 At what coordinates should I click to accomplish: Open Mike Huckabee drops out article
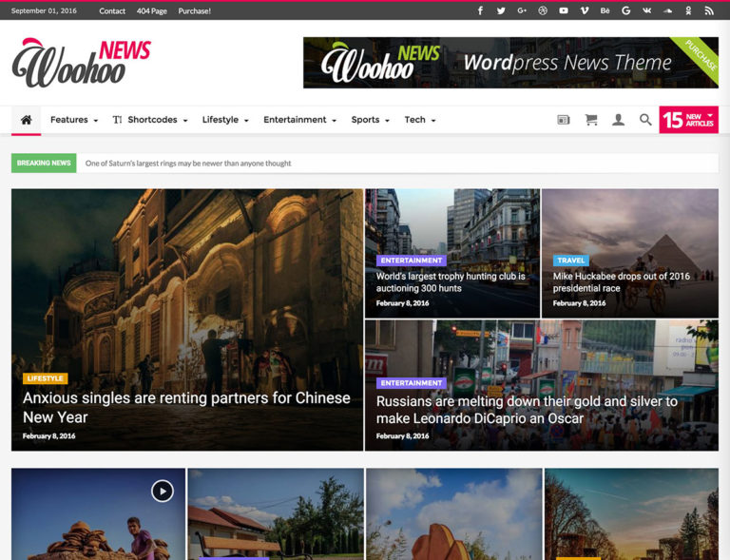pos(622,282)
